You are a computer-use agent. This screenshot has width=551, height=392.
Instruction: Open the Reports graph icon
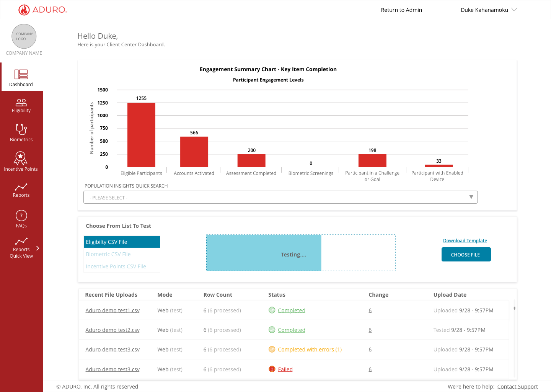coord(21,187)
